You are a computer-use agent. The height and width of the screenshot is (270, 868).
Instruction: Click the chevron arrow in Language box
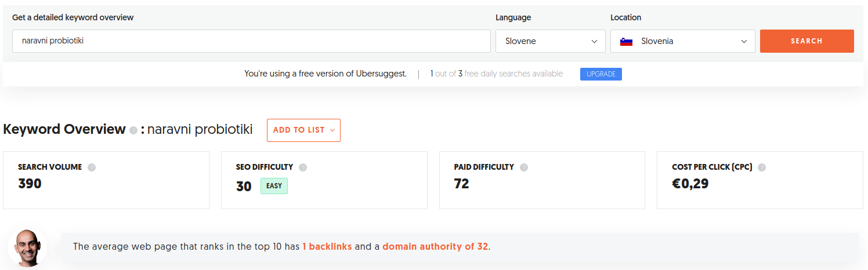(594, 42)
